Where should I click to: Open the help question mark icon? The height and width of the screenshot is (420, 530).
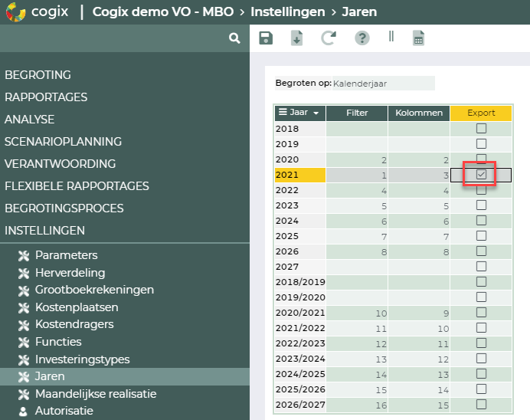(x=362, y=38)
